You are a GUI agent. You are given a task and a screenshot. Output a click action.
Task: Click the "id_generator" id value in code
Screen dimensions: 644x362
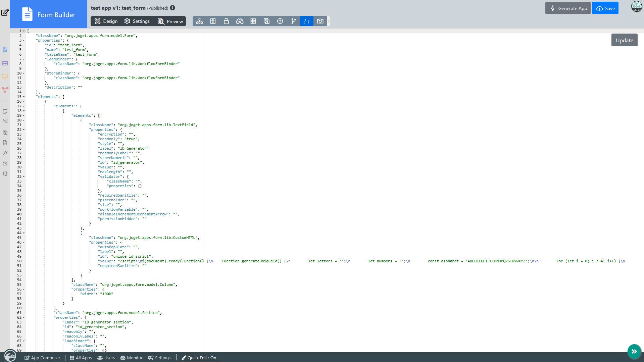click(x=127, y=162)
